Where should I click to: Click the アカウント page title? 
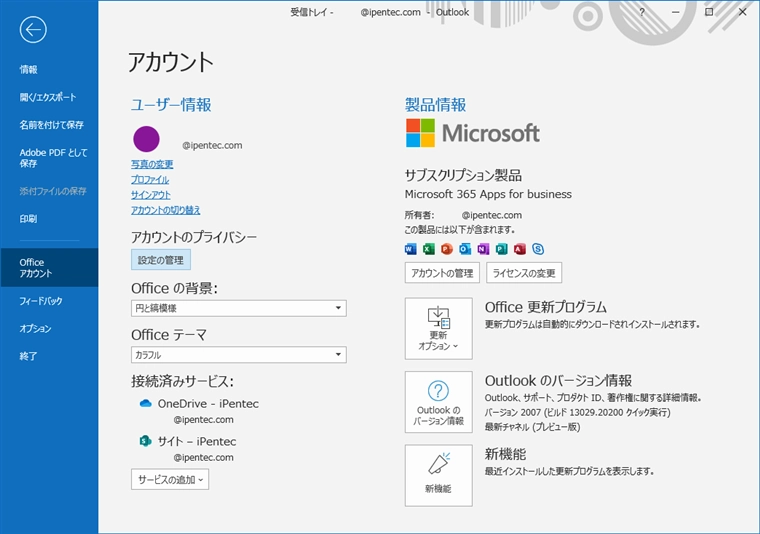pos(171,62)
